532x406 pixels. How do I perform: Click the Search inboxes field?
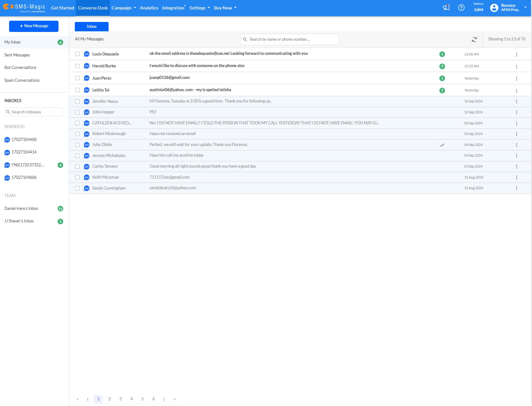34,112
